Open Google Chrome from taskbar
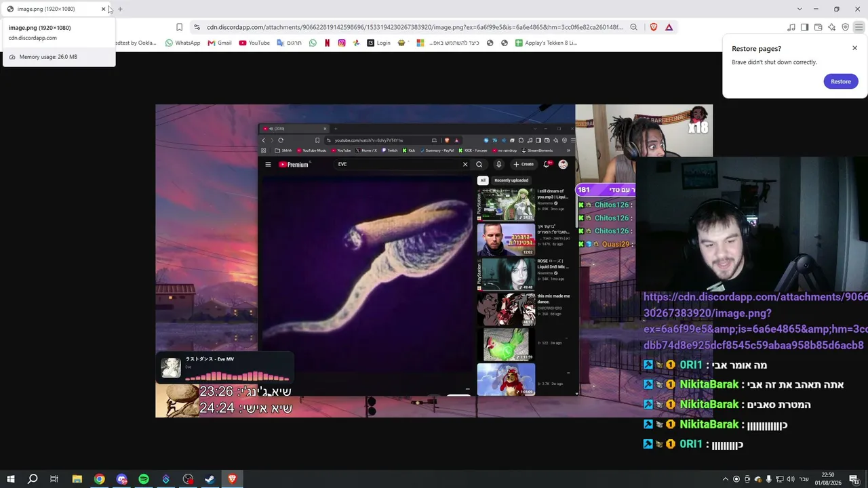 100,479
